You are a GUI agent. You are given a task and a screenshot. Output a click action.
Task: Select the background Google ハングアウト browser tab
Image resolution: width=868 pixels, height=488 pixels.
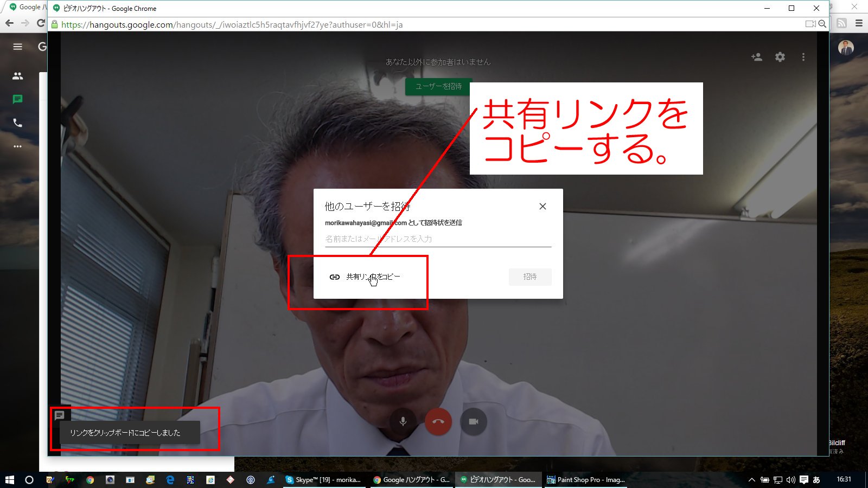[27, 7]
